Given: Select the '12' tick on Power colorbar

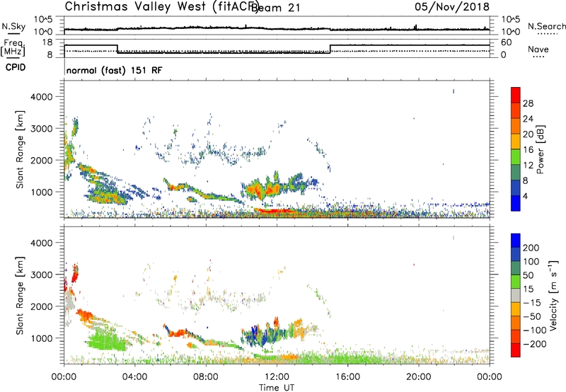Looking at the screenshot, I should tap(528, 166).
